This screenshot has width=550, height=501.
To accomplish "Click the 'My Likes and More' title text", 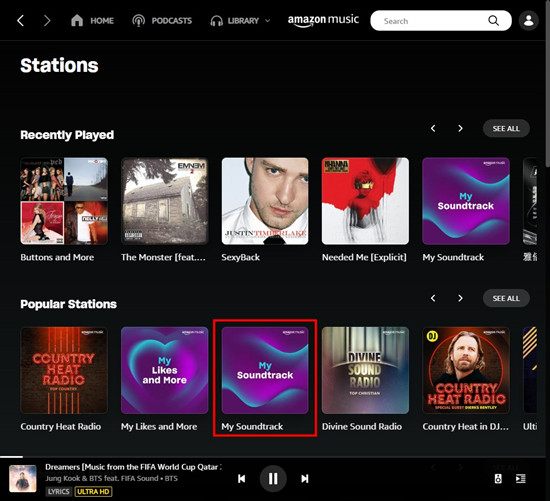I will [x=159, y=427].
